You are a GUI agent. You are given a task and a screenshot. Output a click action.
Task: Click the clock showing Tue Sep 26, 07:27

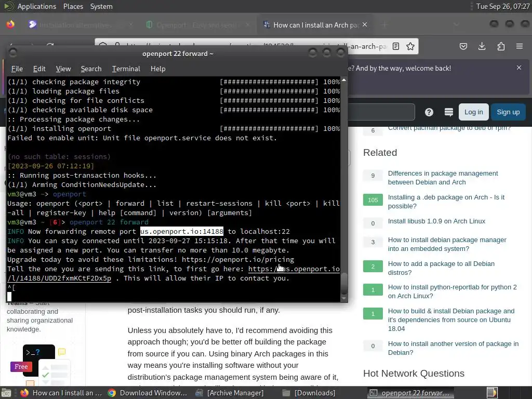tap(503, 6)
